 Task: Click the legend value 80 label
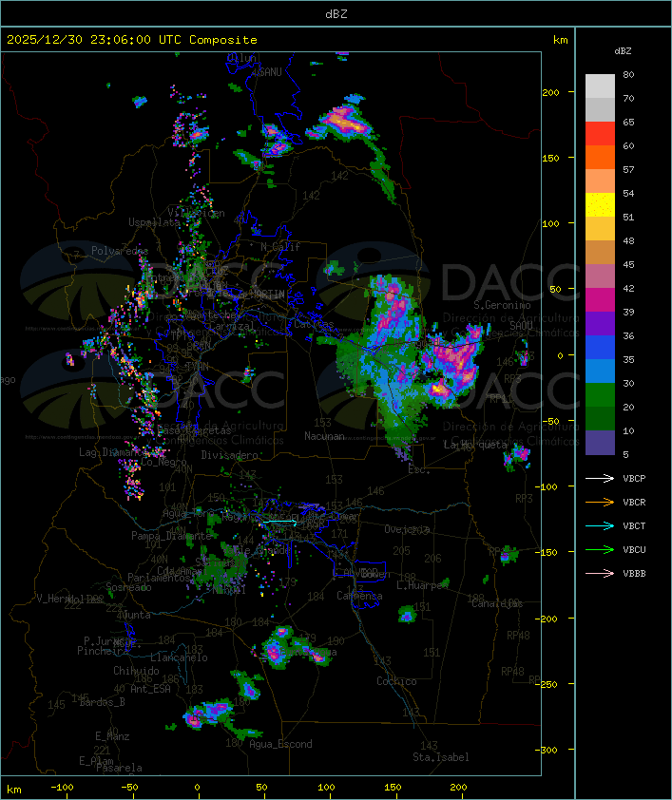(628, 74)
